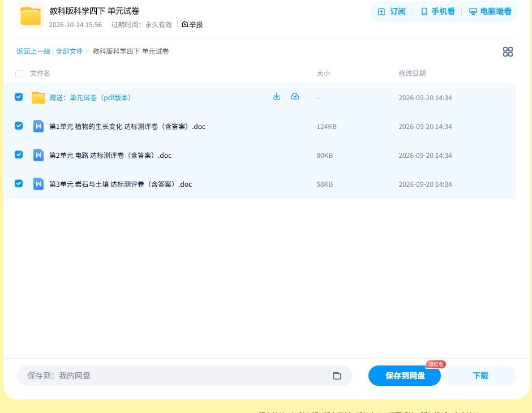Click the 修改日期 column header
The width and height of the screenshot is (532, 413).
[412, 73]
